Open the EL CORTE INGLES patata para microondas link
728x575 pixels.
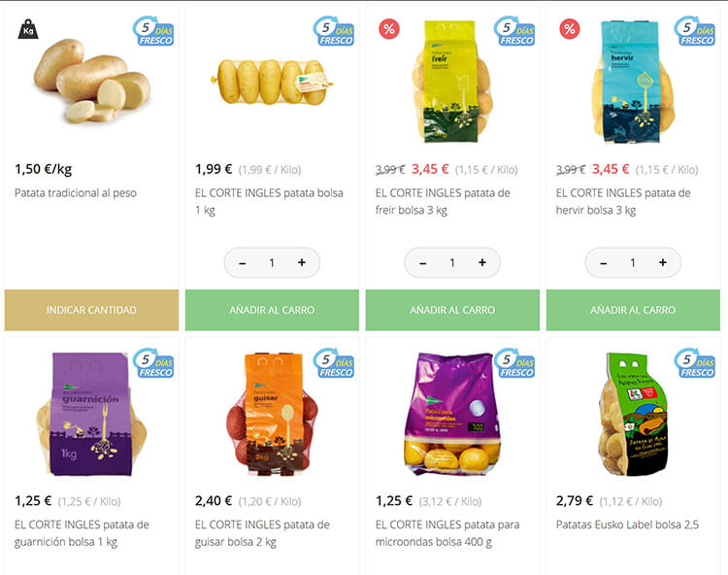pyautogui.click(x=447, y=533)
